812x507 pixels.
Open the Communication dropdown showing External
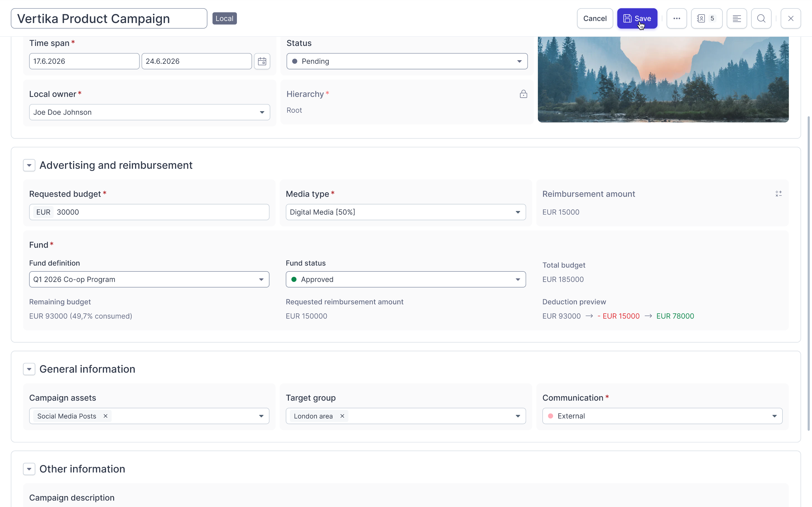[x=662, y=416]
